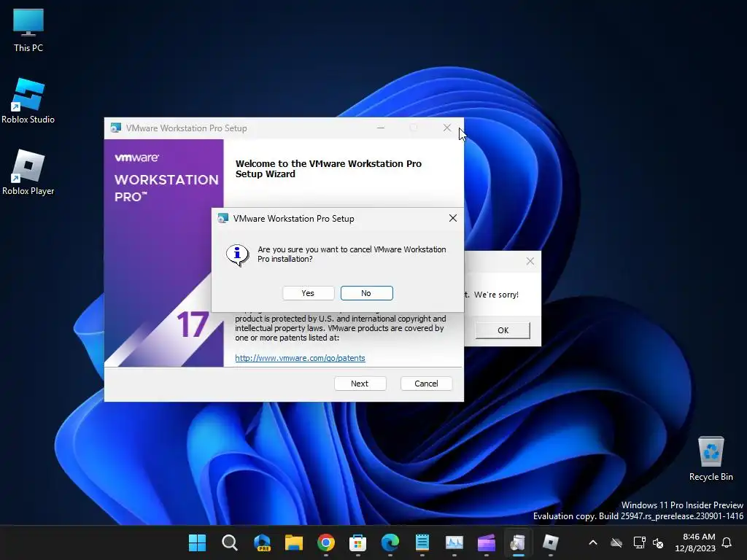Screen dimensions: 747x560
Task: Minimize the VMware Workstation Pro Setup wizard
Action: [381, 128]
